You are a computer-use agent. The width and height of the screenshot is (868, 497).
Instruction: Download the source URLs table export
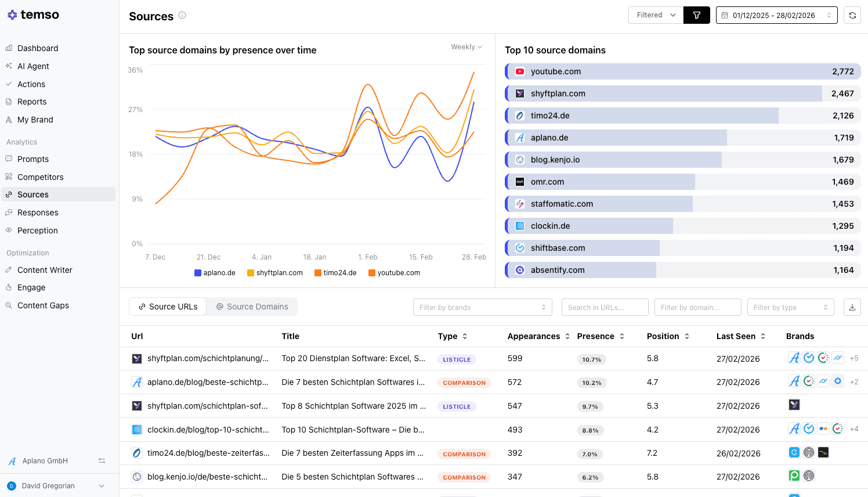point(852,307)
